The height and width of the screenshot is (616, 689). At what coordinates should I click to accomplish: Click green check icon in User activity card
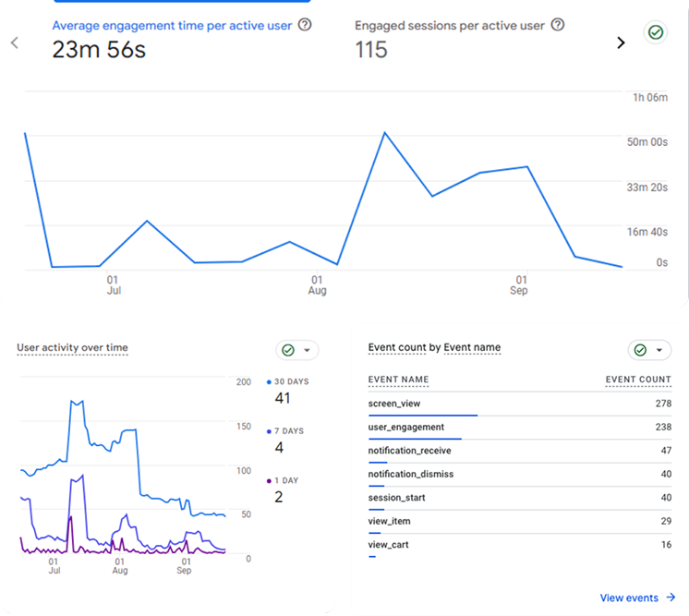click(x=288, y=350)
